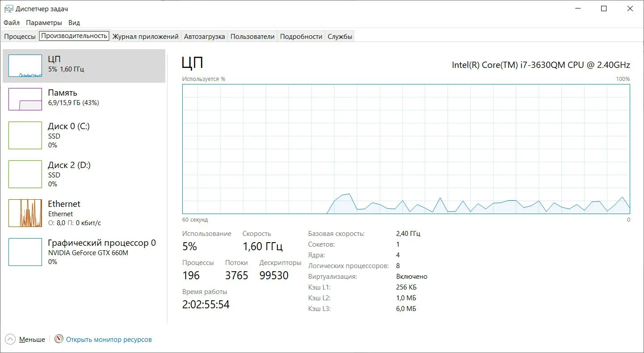This screenshot has height=353, width=644.
Task: Click the uptime value 2:02:55:54
Action: [x=206, y=305]
